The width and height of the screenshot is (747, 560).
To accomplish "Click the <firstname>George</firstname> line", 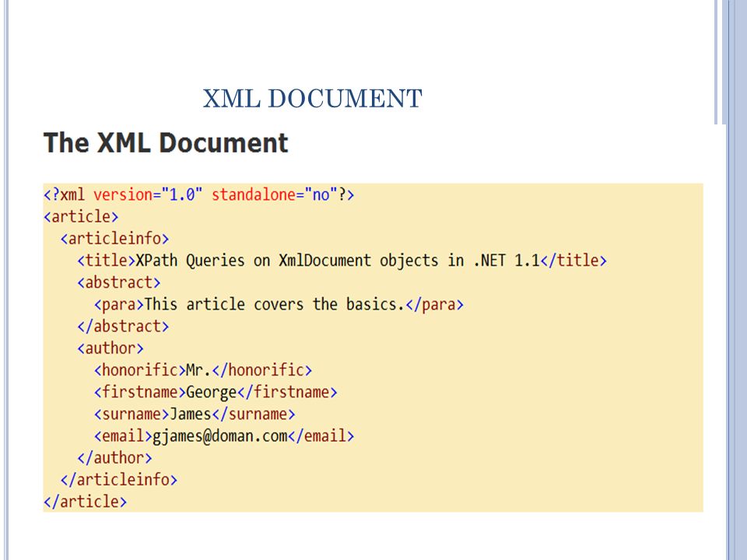I will click(216, 392).
